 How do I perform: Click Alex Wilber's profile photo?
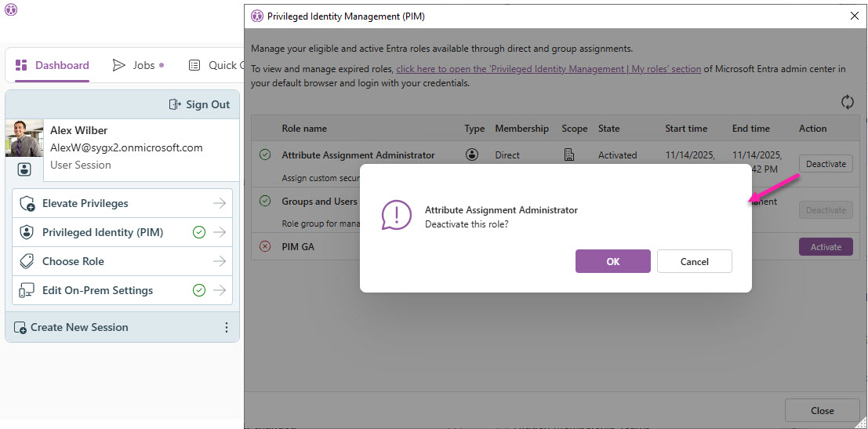click(x=24, y=138)
